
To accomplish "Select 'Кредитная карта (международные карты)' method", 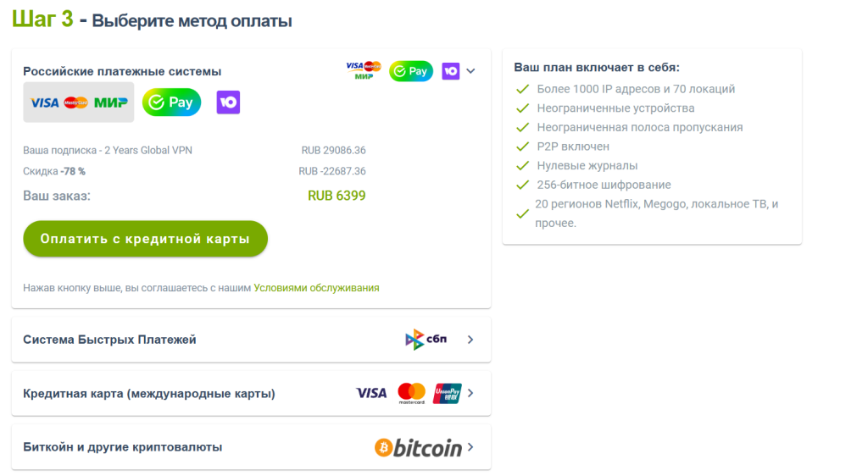I will click(x=149, y=393).
